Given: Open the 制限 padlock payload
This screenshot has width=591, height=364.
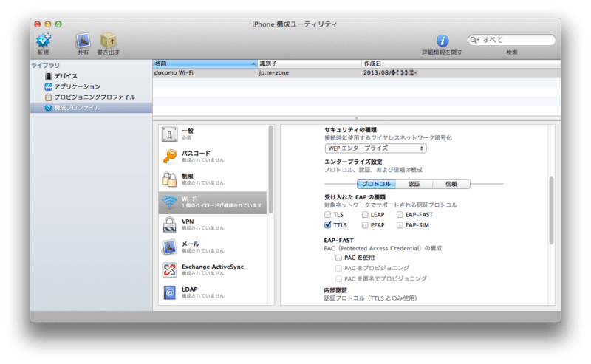Looking at the screenshot, I should point(213,179).
